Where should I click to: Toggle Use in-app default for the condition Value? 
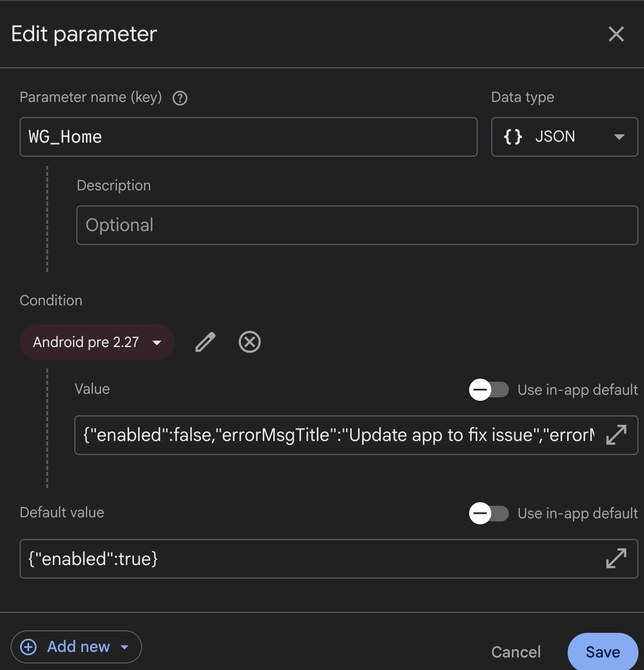489,390
